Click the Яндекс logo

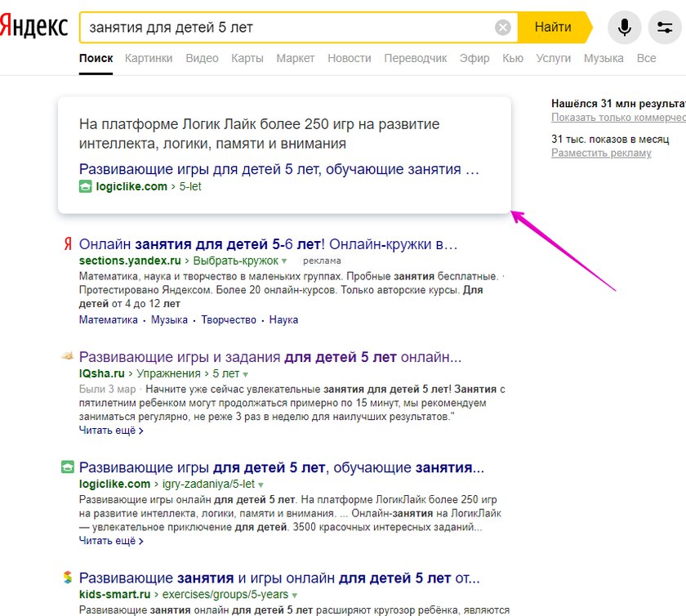pyautogui.click(x=33, y=26)
